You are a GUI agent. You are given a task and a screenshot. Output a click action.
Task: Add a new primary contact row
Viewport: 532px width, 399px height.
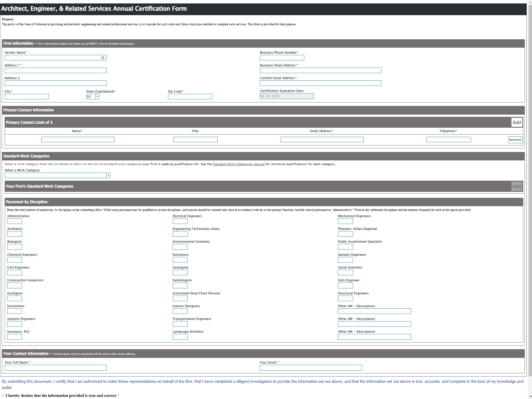[x=516, y=122]
